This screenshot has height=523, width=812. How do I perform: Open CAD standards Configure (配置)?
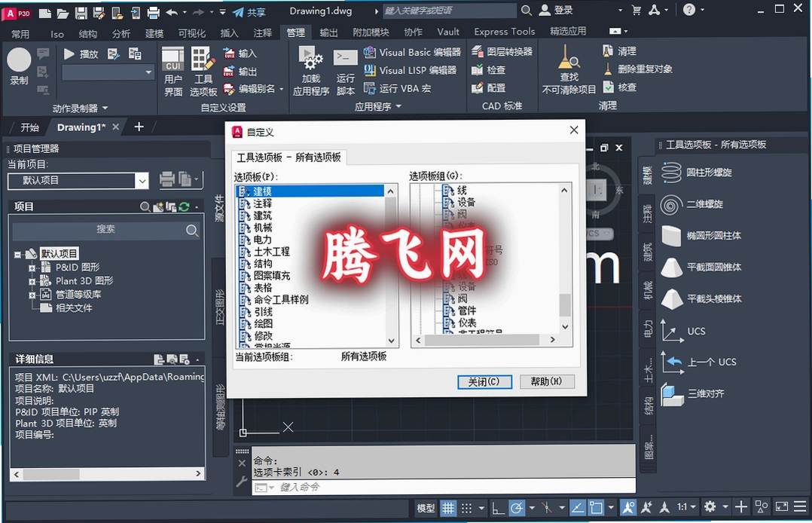click(x=488, y=87)
